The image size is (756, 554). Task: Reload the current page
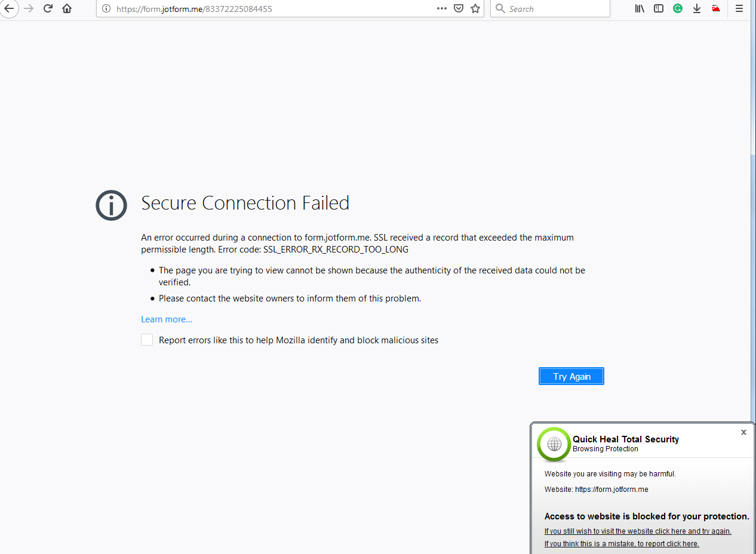coord(48,8)
